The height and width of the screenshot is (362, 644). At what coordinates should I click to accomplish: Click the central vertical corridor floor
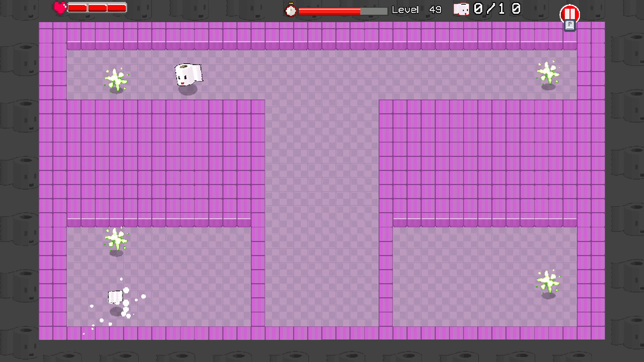(322, 201)
